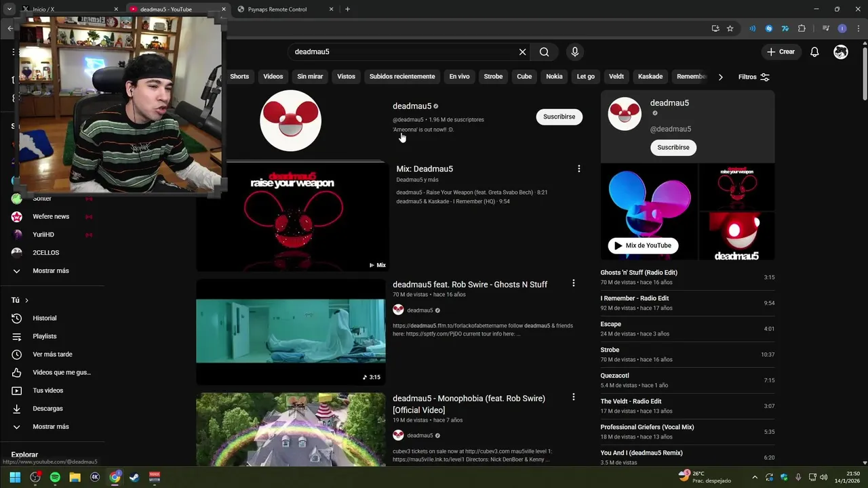Open Ghosts N Stuff video title
Image resolution: width=868 pixels, height=488 pixels.
coord(470,284)
